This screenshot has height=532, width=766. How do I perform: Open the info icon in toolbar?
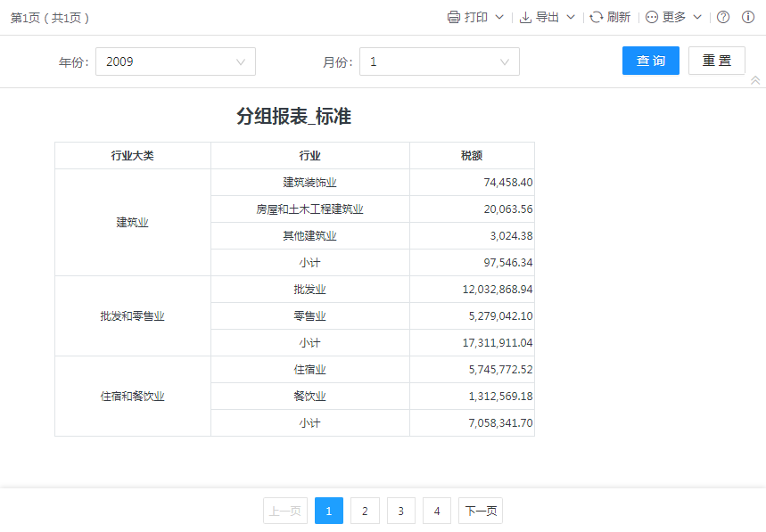[748, 17]
